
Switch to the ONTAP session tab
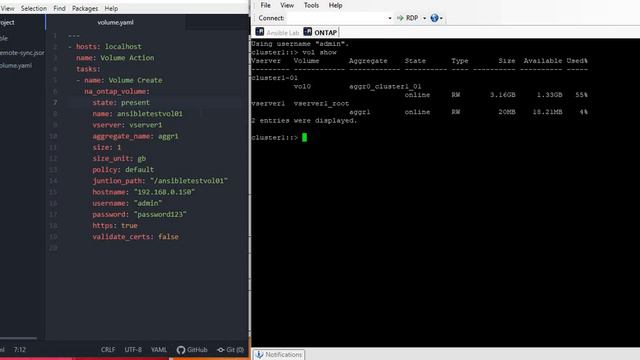(x=320, y=32)
